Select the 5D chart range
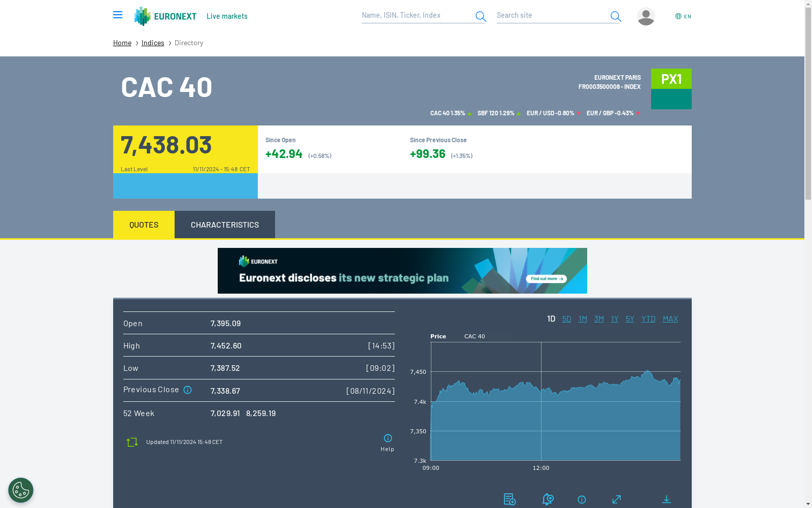 pos(567,319)
